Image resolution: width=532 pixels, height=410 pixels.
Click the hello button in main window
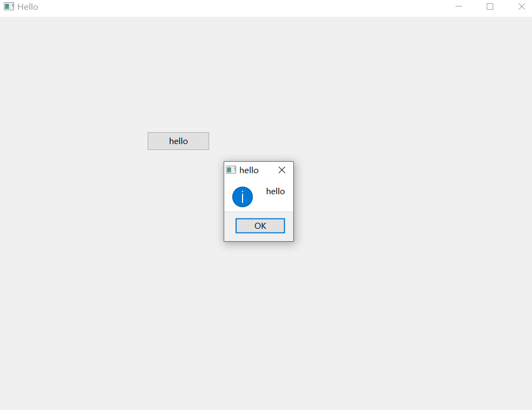coord(178,141)
